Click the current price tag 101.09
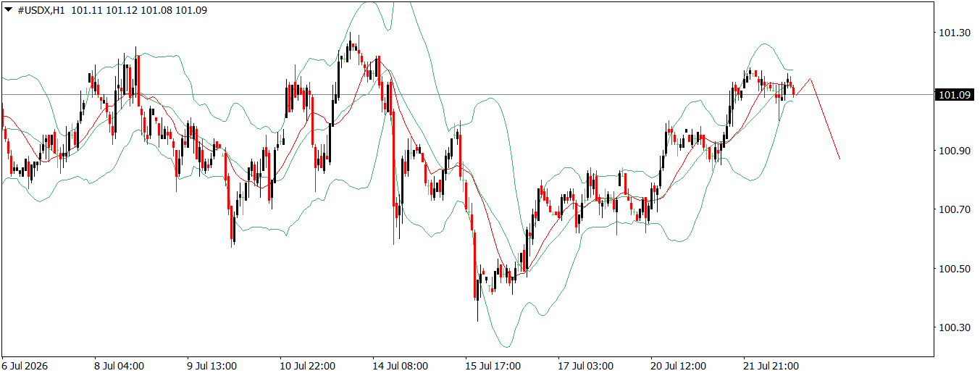 click(x=954, y=95)
